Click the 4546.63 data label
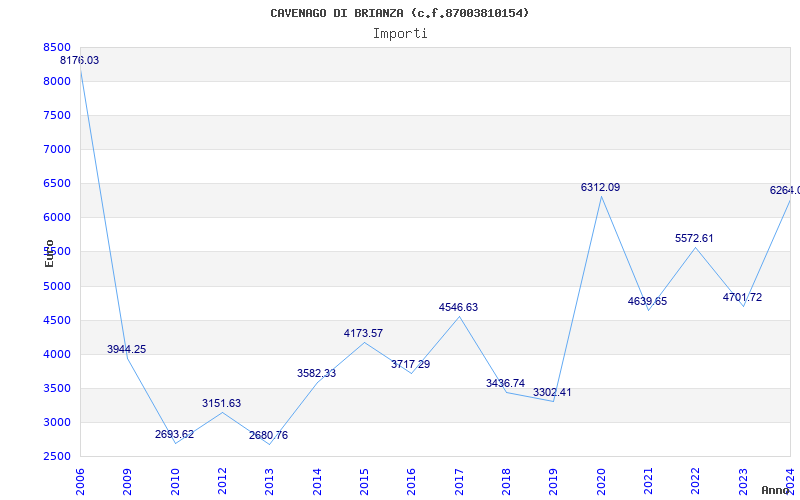 458,307
